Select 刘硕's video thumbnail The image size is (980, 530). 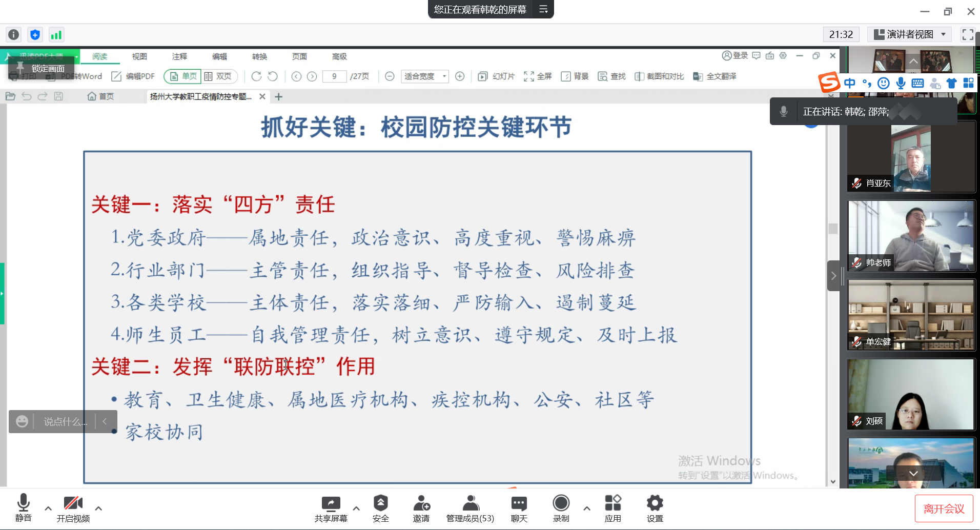[x=911, y=394]
